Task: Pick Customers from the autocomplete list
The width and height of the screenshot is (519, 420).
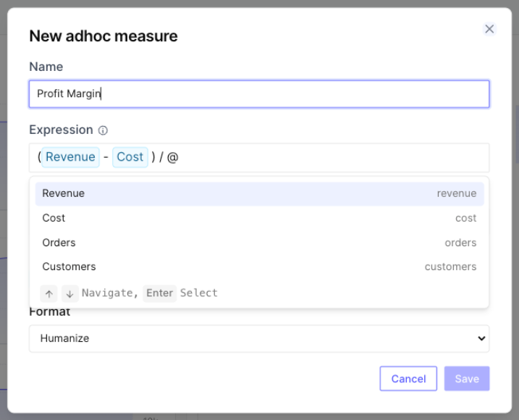Action: pos(259,267)
